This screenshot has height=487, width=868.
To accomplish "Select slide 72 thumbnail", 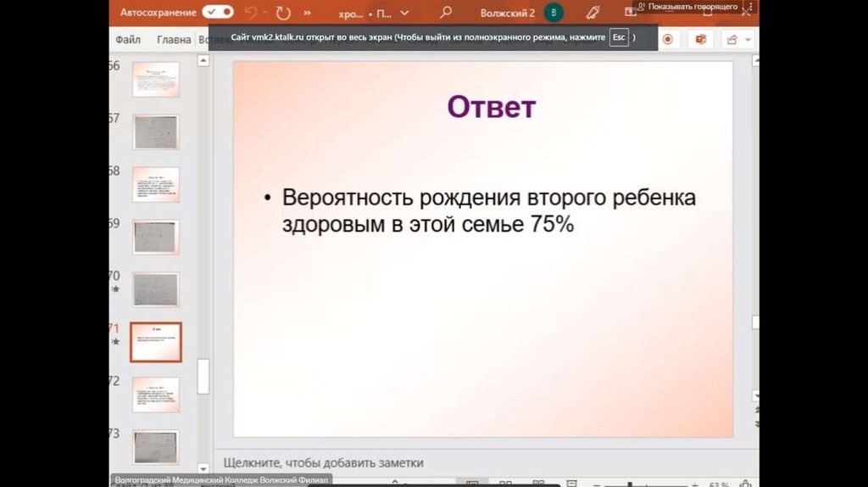I will 156,395.
